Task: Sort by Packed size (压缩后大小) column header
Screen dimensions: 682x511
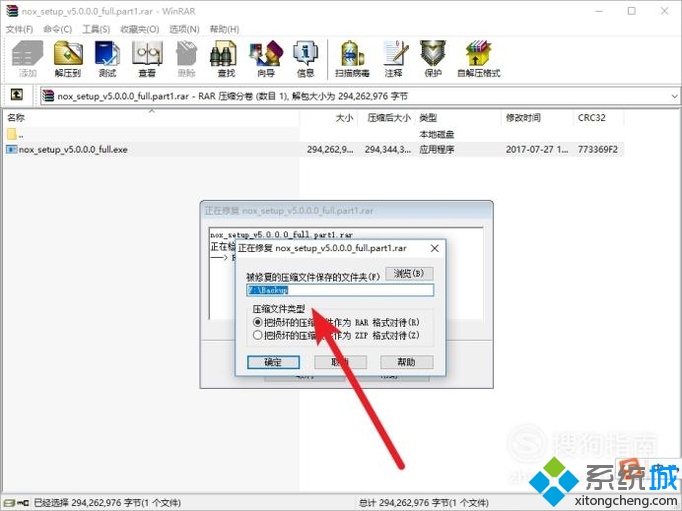Action: coord(386,118)
